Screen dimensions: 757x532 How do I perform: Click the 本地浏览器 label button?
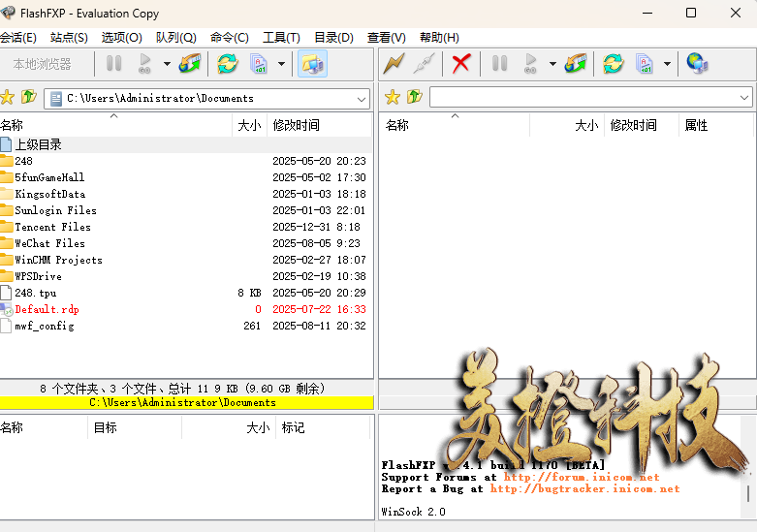tap(43, 64)
